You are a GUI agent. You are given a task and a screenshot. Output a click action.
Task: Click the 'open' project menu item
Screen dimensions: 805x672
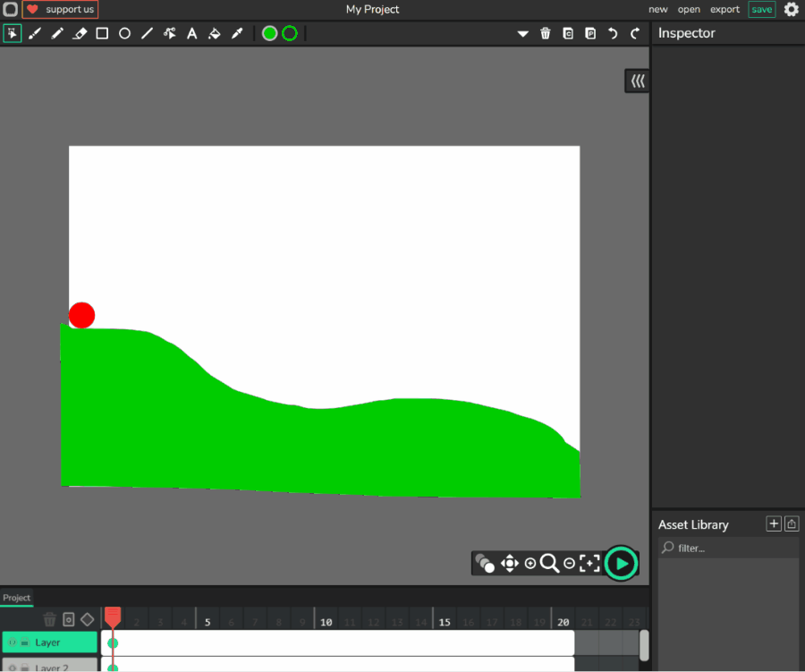point(689,9)
